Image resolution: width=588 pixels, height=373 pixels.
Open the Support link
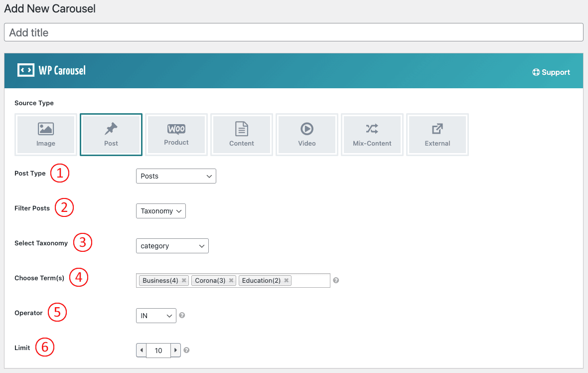pyautogui.click(x=551, y=72)
